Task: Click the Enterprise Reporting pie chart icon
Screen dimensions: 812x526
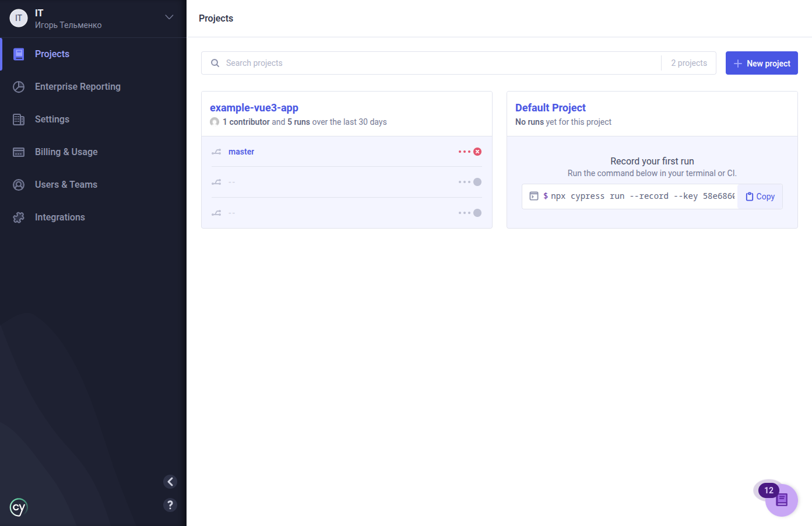Action: click(x=19, y=87)
